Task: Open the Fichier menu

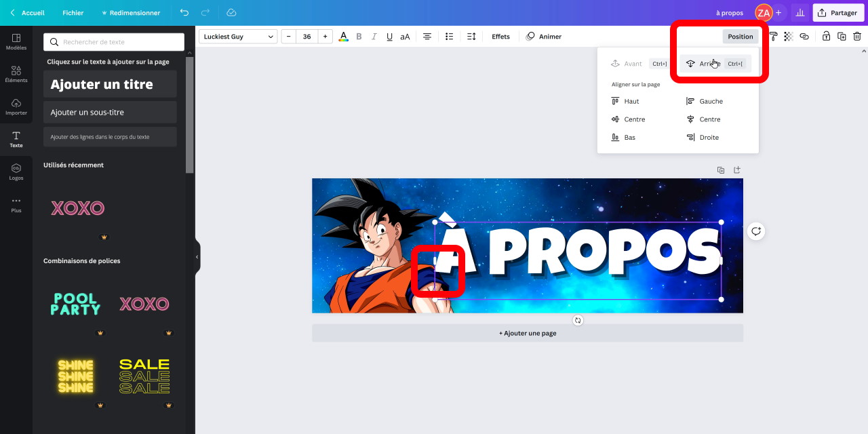Action: tap(73, 13)
